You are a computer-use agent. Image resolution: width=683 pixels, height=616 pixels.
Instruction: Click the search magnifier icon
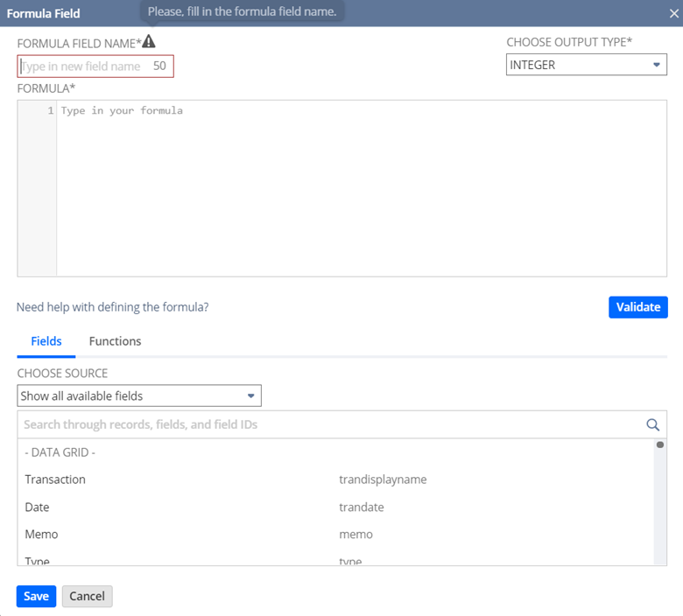coord(652,424)
